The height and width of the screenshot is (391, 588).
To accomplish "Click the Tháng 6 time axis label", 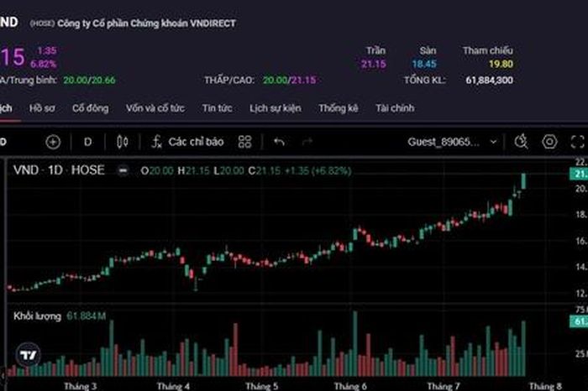I will tap(350, 386).
